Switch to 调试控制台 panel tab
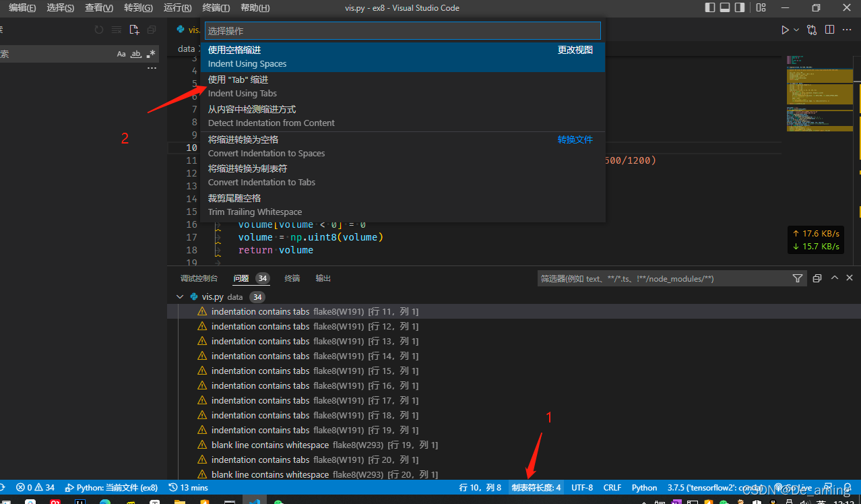Screen dimensions: 861x504 point(199,278)
